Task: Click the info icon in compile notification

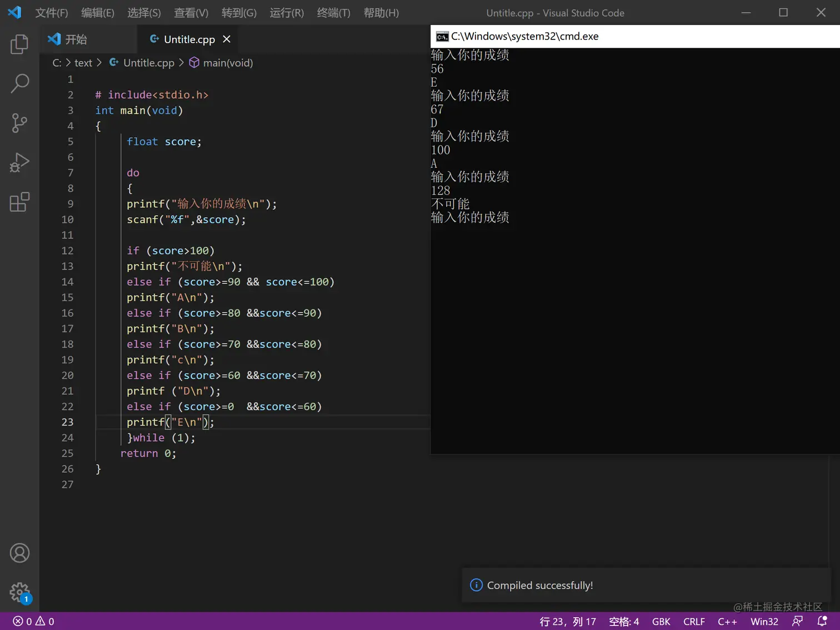Action: (476, 585)
